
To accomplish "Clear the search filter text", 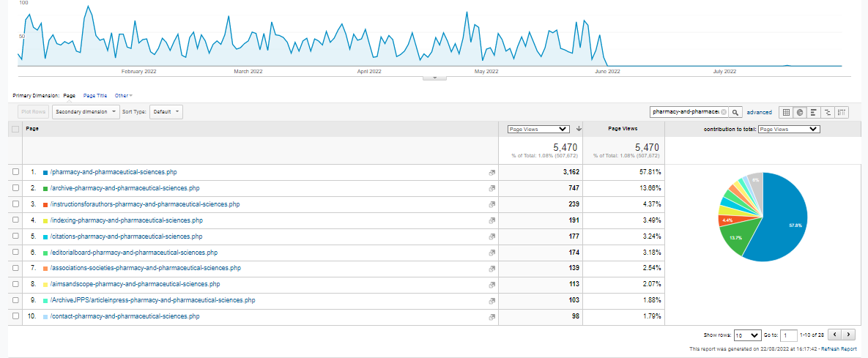I will pos(723,112).
